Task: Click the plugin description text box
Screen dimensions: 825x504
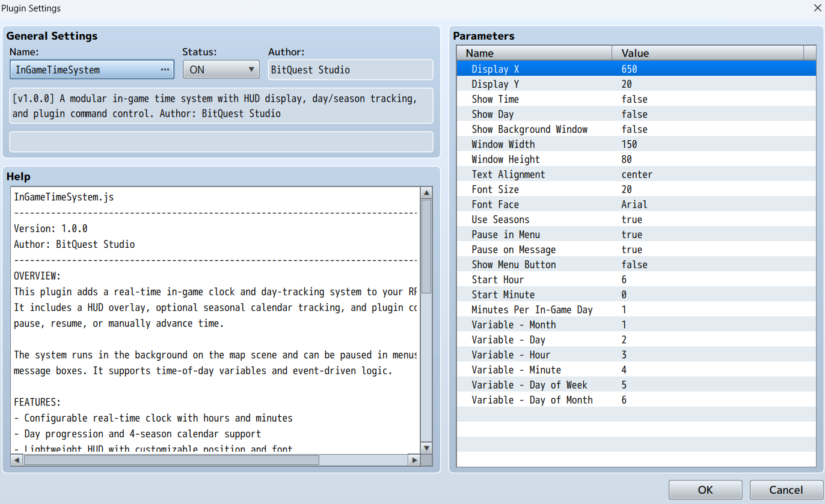Action: 221,106
